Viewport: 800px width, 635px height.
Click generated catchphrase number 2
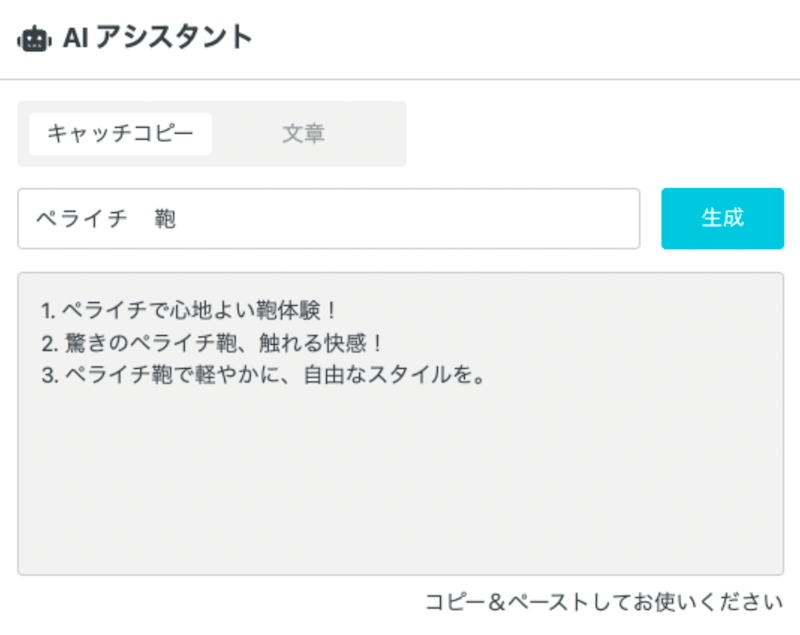click(212, 343)
